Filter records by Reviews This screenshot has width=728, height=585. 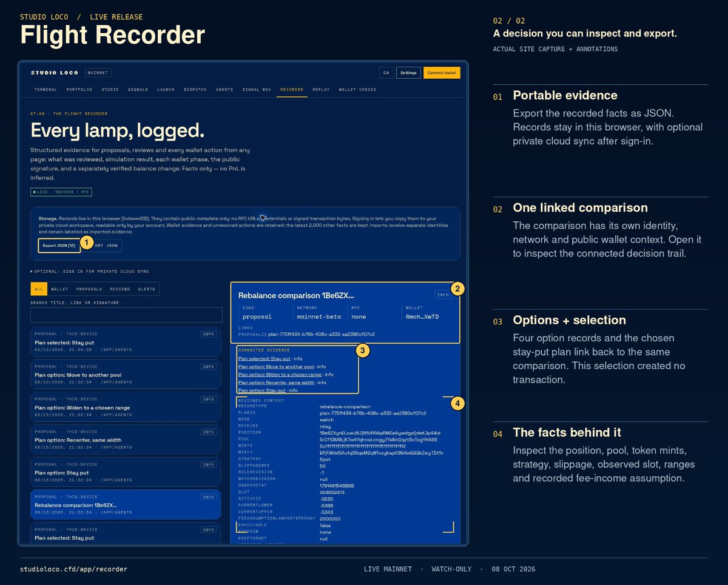point(120,289)
